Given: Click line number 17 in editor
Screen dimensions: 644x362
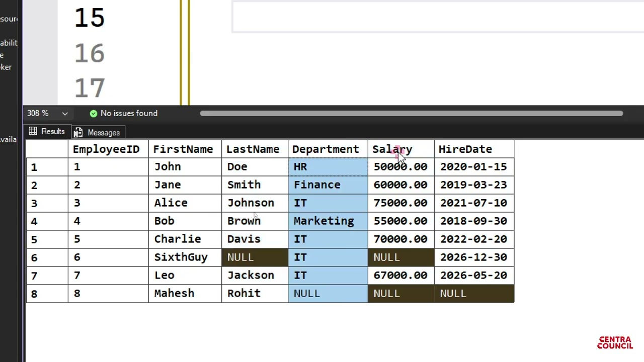Looking at the screenshot, I should [90, 88].
